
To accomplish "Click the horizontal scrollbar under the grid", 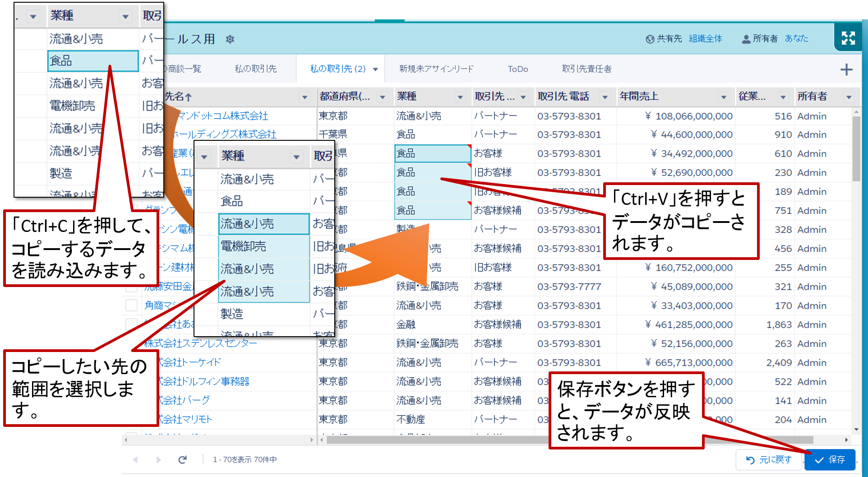I will (570, 440).
